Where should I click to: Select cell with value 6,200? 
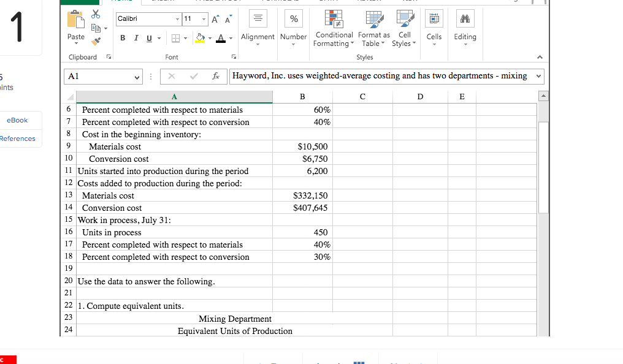(x=302, y=171)
